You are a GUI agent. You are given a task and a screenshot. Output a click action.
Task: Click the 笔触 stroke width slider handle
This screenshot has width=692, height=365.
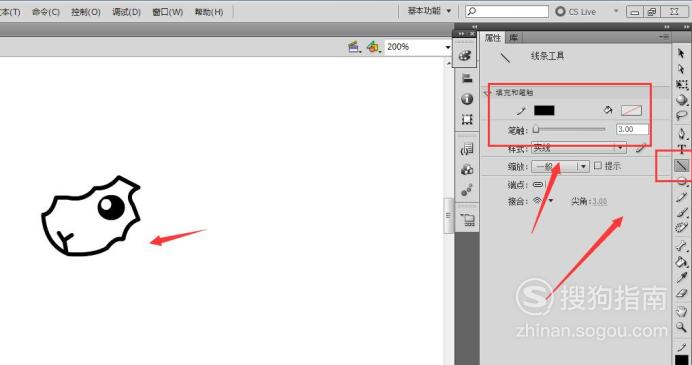(536, 129)
